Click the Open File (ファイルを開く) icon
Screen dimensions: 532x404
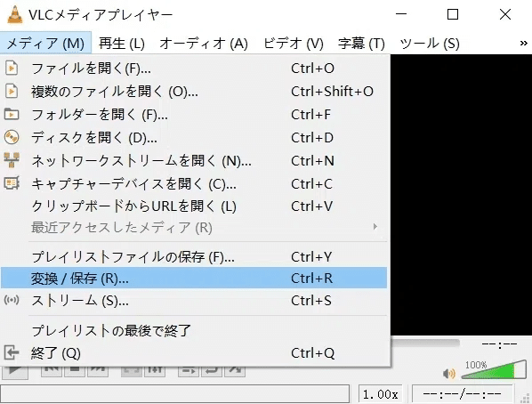click(12, 69)
